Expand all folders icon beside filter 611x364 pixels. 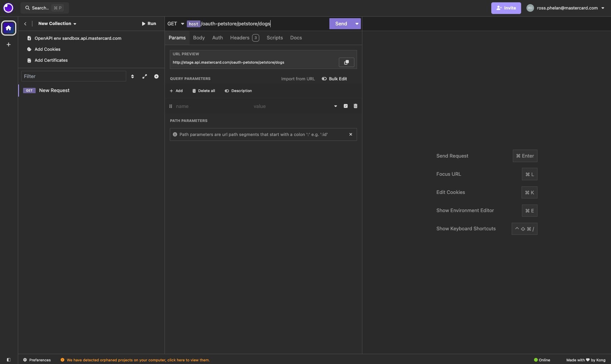coord(144,77)
